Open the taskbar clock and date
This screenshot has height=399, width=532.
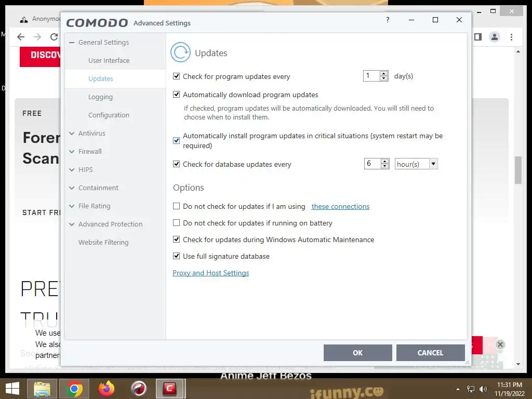click(509, 389)
